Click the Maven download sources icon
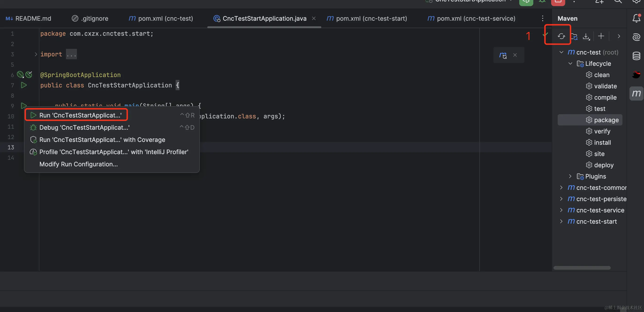644x312 pixels. click(586, 36)
